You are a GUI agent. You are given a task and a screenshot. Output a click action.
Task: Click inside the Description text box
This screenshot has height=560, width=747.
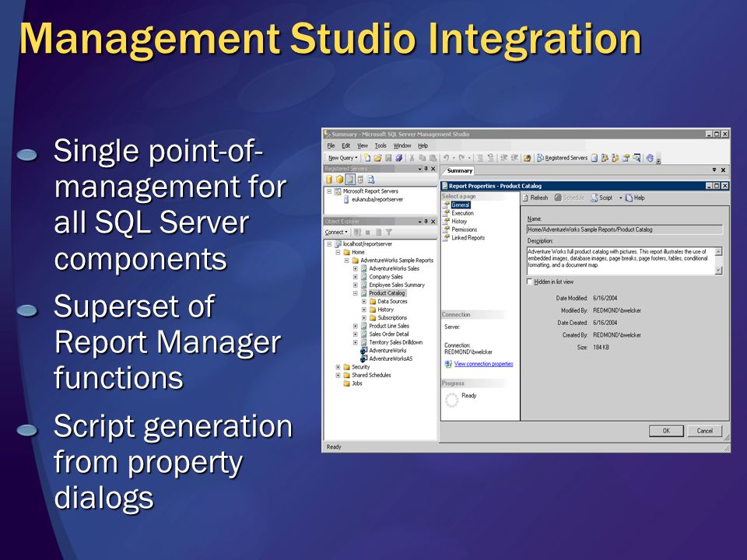[620, 261]
